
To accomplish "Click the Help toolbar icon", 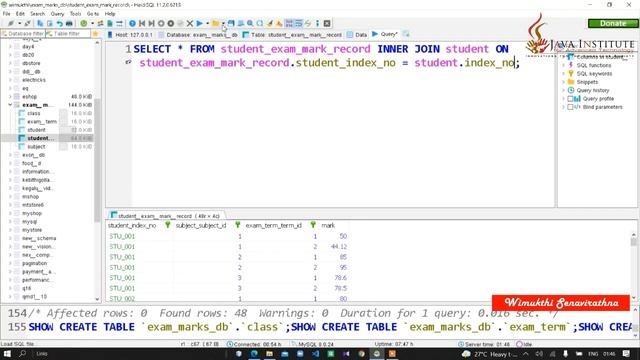I will 132,24.
